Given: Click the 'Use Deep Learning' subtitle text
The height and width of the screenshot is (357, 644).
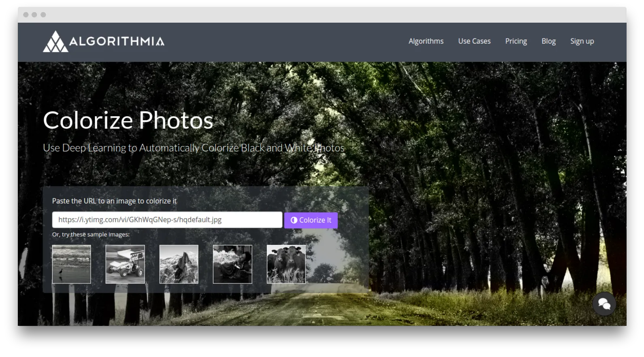Looking at the screenshot, I should click(x=194, y=148).
